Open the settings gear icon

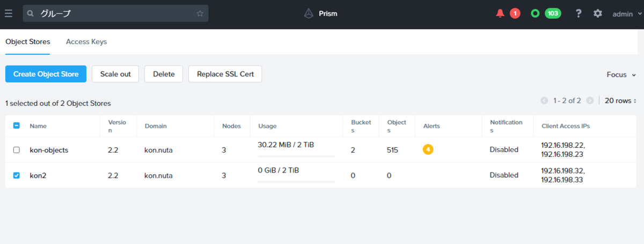click(598, 13)
